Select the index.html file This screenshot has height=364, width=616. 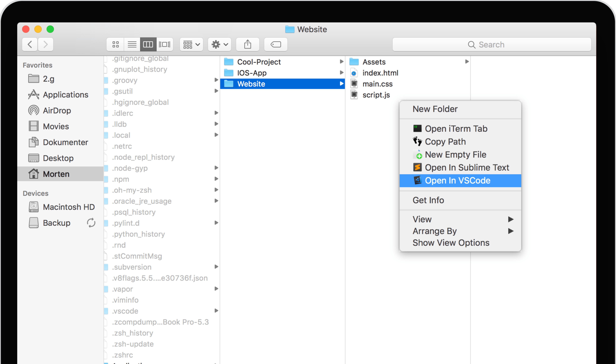[x=380, y=73]
